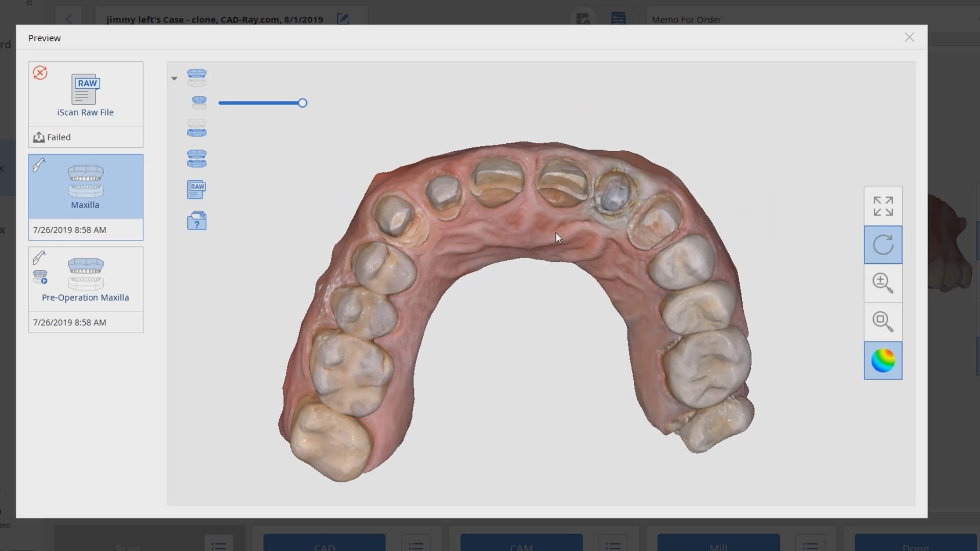Toggle upper jaw group visibility icon

point(197,78)
